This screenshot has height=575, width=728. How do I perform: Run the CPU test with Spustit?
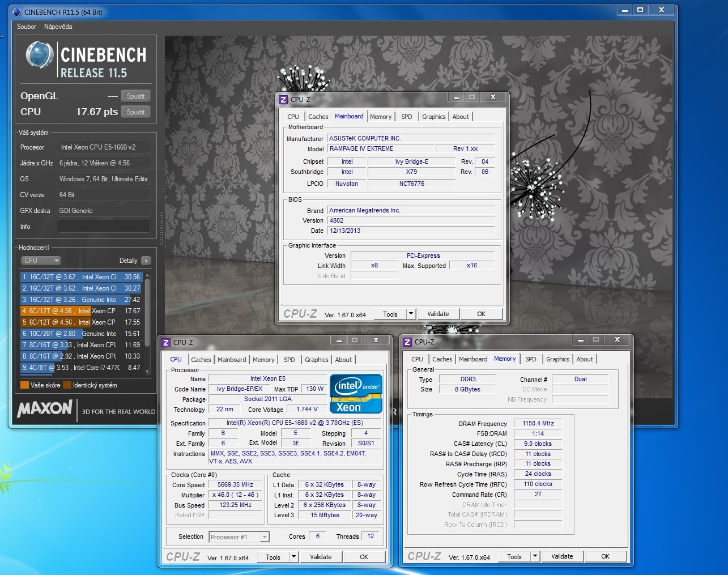pyautogui.click(x=136, y=112)
